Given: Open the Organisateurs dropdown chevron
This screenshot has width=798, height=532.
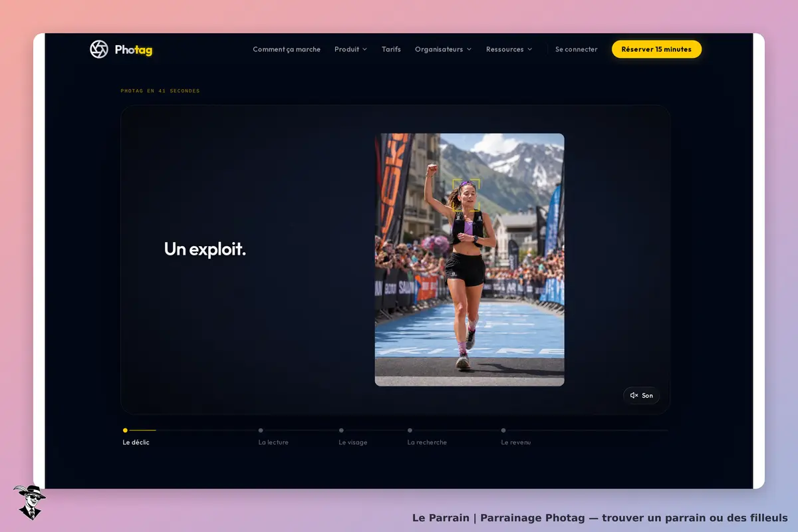Looking at the screenshot, I should [469, 49].
